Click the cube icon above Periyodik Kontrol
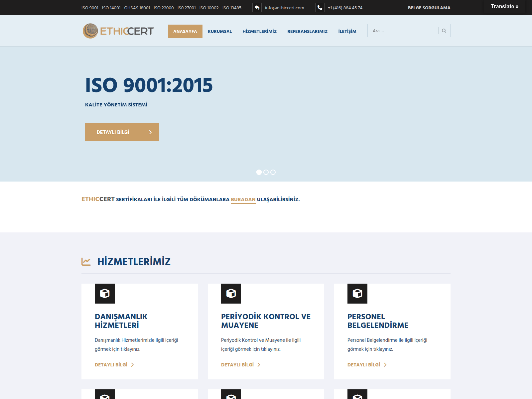The image size is (532, 399). (231, 294)
